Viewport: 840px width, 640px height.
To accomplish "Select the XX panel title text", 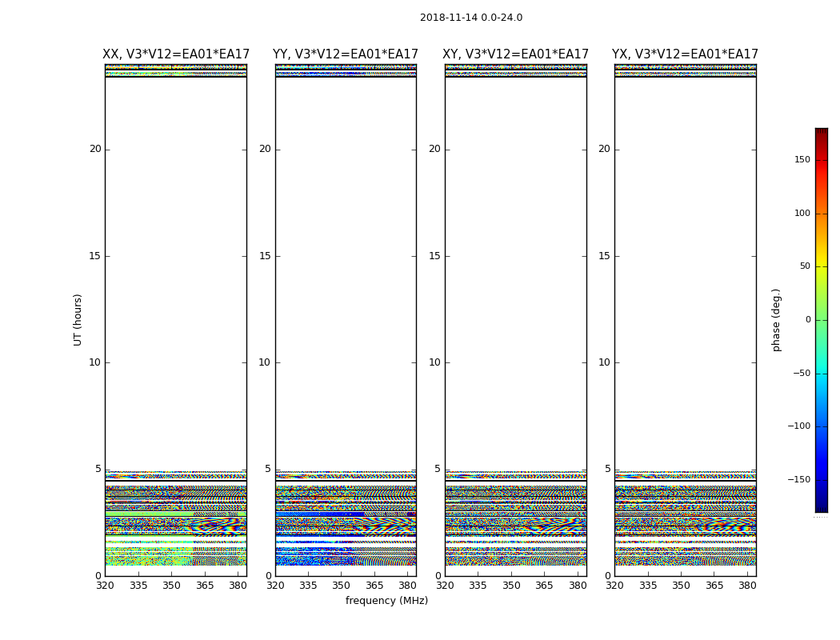I will tap(175, 54).
